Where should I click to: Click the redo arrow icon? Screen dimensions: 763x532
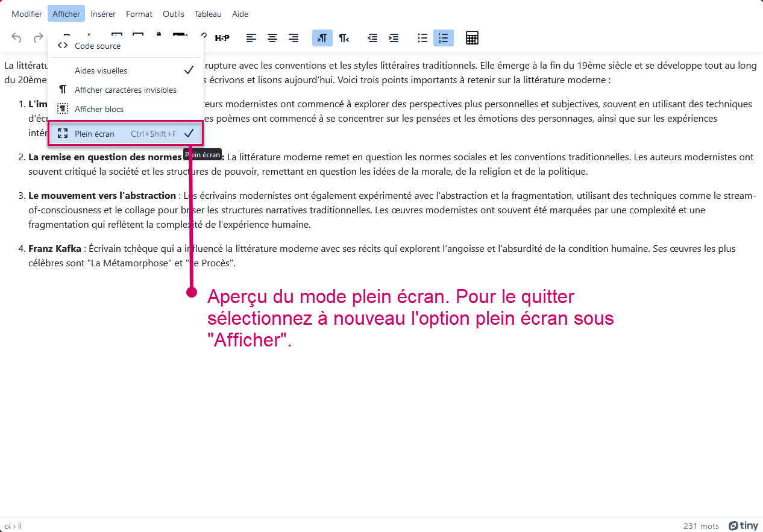38,38
